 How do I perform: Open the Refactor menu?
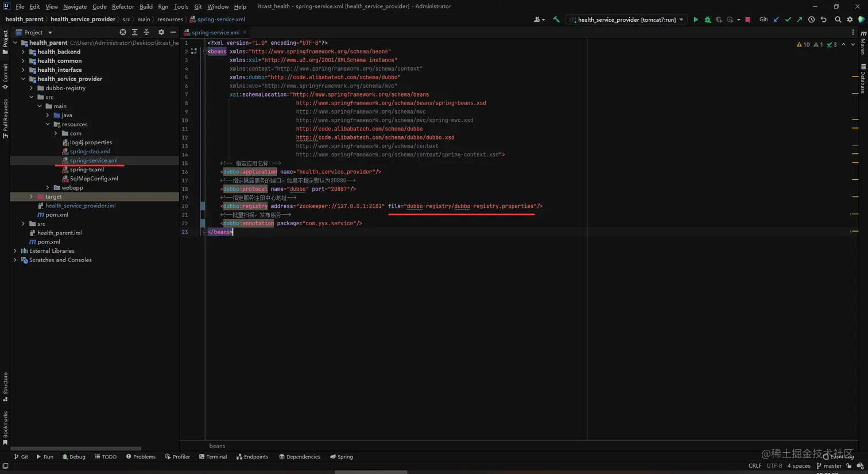tap(123, 6)
